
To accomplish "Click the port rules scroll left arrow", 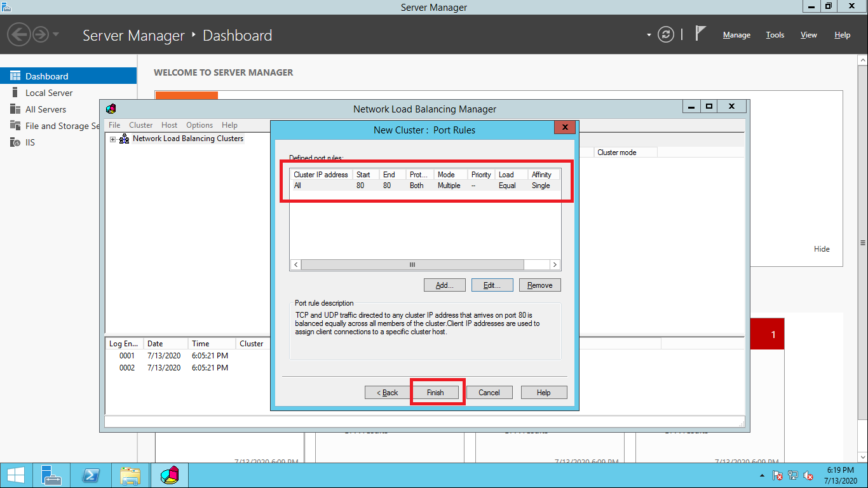I will tap(295, 264).
